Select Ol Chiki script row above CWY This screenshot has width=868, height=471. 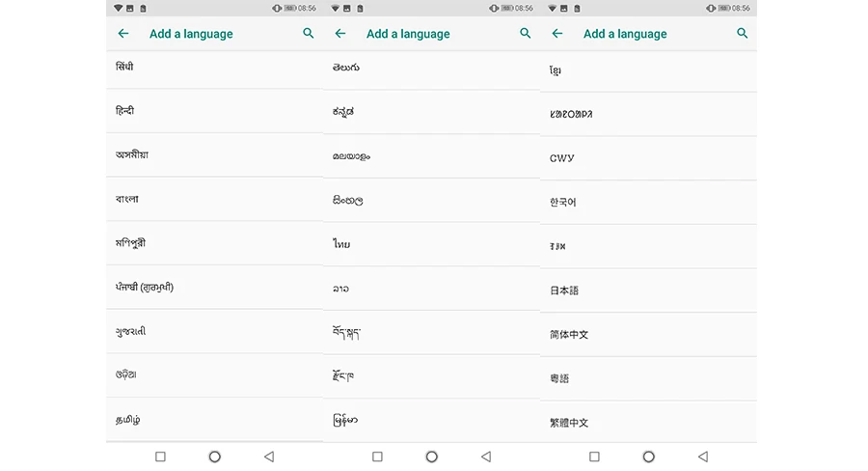point(649,114)
